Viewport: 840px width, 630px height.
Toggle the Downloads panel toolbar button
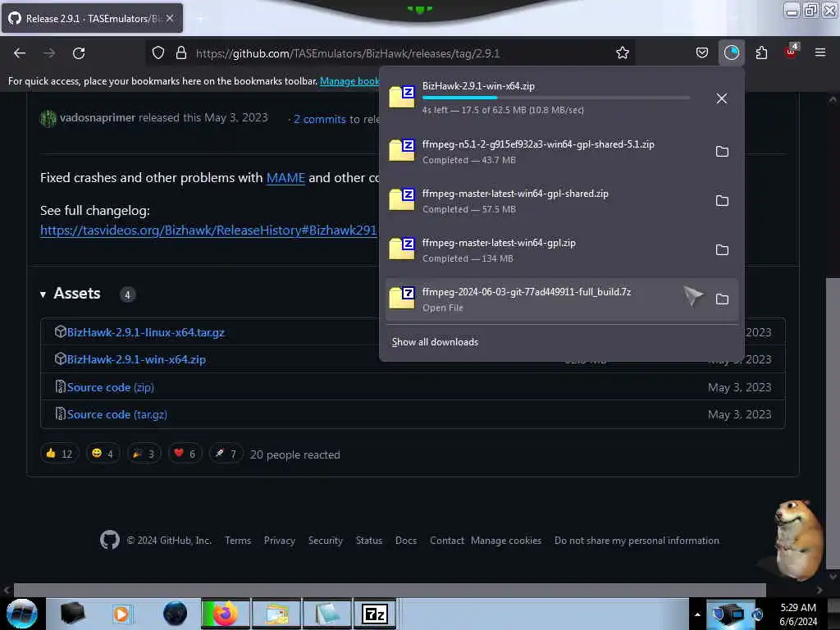pyautogui.click(x=731, y=52)
